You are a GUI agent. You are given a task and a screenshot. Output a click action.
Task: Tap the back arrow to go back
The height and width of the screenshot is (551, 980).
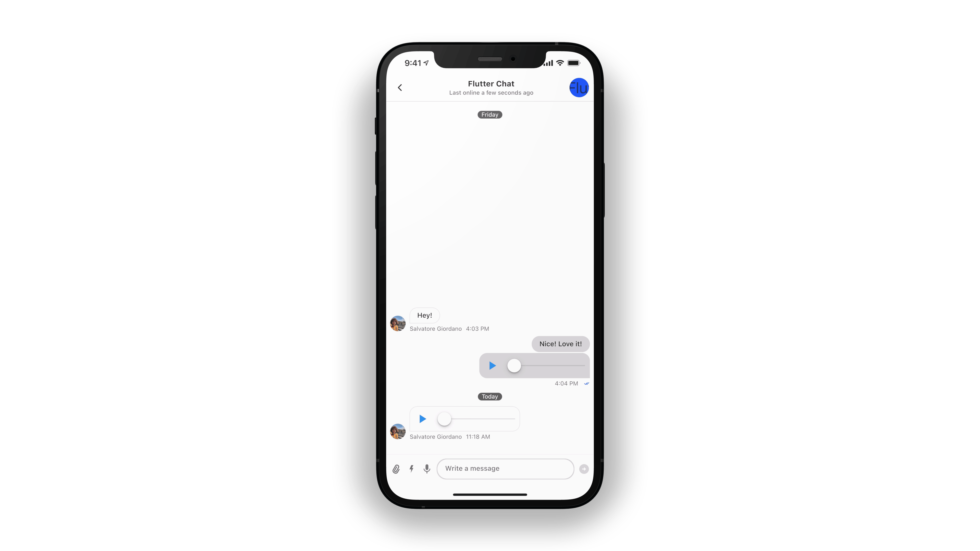400,87
